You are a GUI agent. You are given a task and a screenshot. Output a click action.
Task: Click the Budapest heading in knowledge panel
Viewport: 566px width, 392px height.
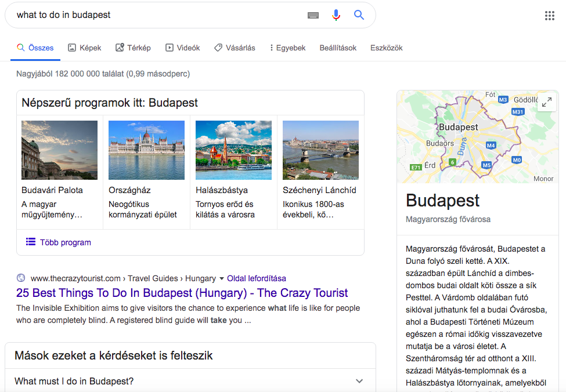[442, 201]
